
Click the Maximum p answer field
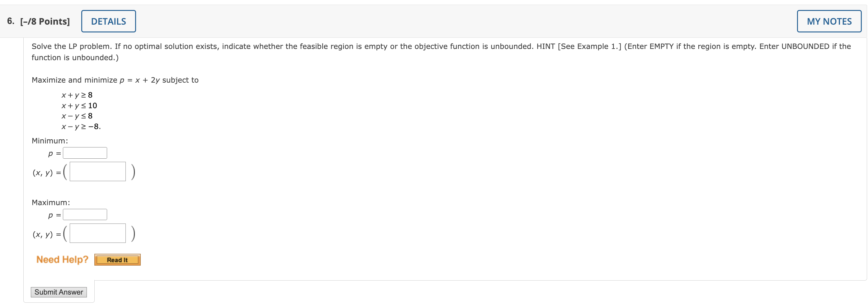click(x=85, y=214)
